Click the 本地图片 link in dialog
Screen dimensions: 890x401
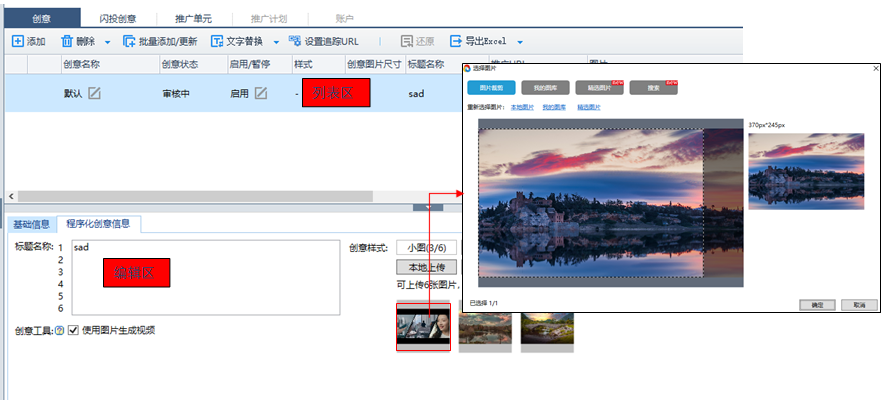coord(523,106)
